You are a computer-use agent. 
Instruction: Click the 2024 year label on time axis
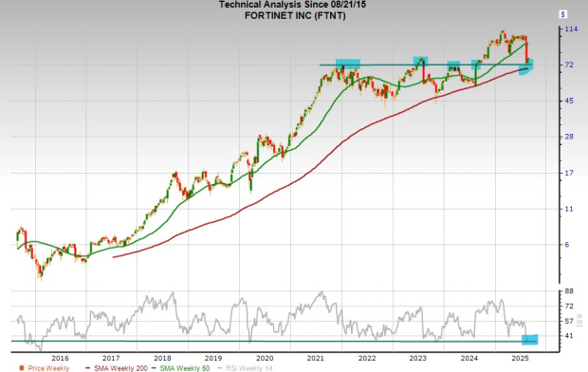469,358
